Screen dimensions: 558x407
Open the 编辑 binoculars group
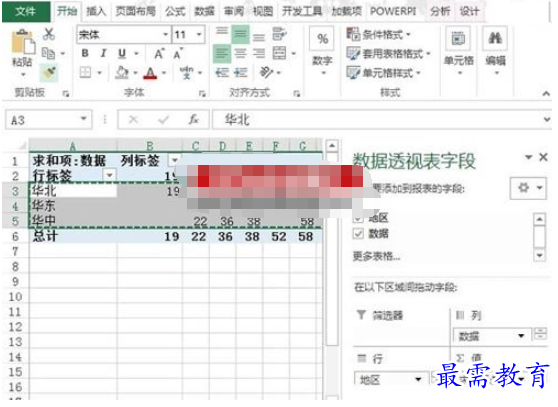[x=495, y=51]
